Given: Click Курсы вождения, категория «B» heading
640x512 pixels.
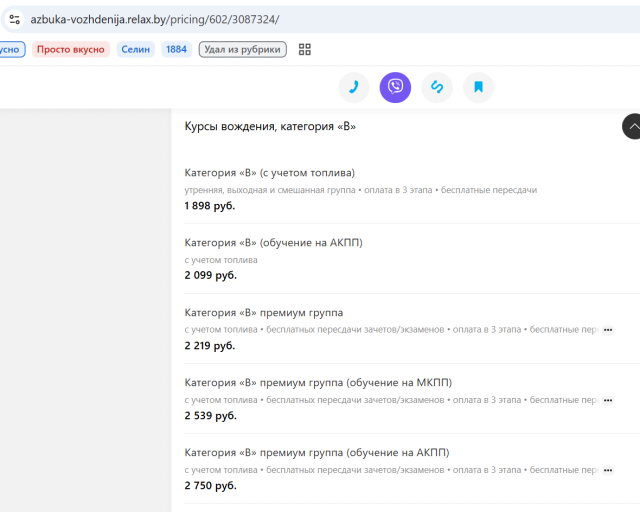Looking at the screenshot, I should click(x=270, y=126).
